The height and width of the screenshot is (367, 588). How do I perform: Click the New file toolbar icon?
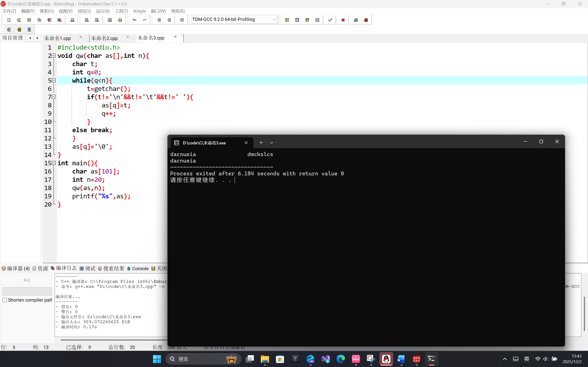(9, 20)
